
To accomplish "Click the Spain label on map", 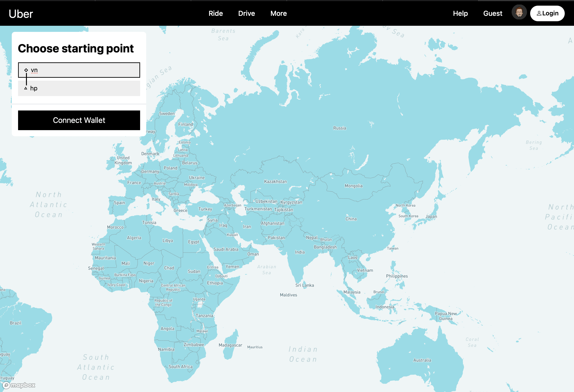I will point(119,203).
